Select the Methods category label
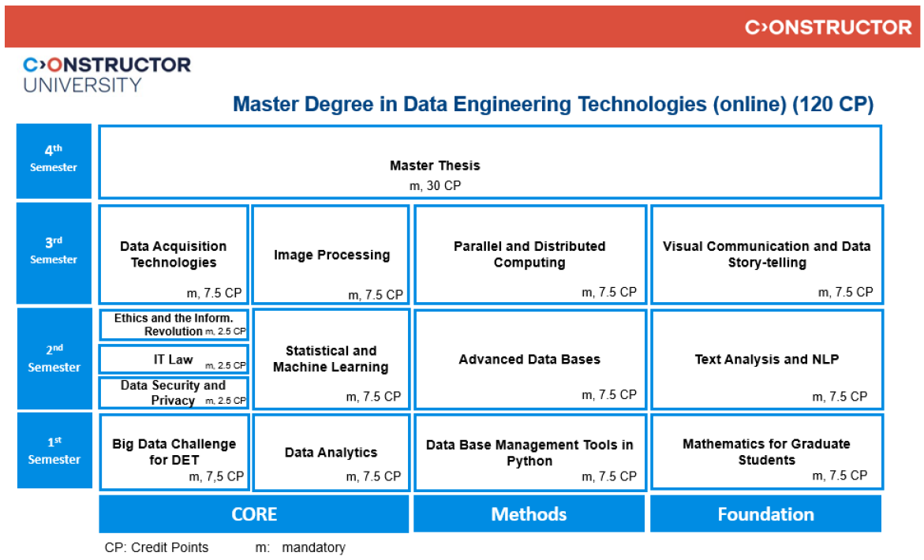The height and width of the screenshot is (560, 924). [x=529, y=514]
